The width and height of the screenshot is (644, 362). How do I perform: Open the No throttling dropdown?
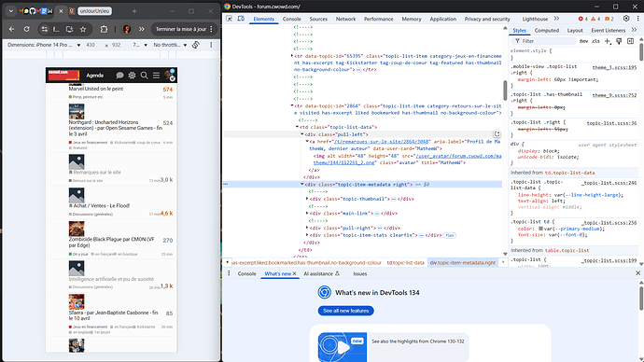(170, 45)
